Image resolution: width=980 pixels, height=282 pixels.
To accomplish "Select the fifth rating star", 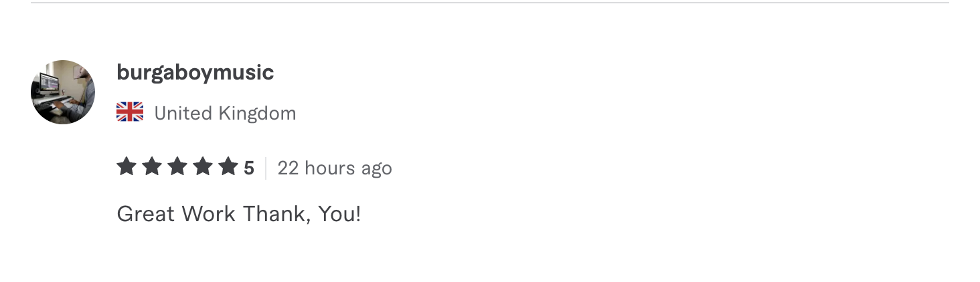I will click(x=228, y=166).
